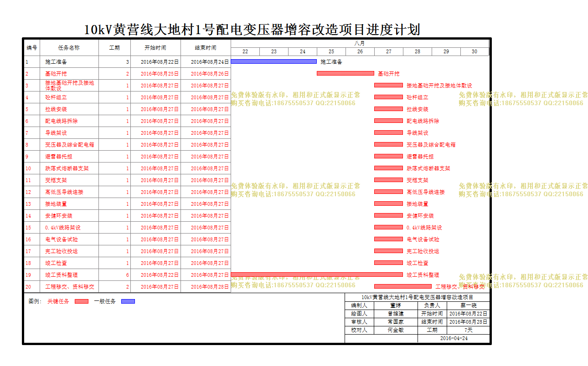The image size is (588, 366).
Task: Select 导线架设 in the task name column
Action: point(56,133)
